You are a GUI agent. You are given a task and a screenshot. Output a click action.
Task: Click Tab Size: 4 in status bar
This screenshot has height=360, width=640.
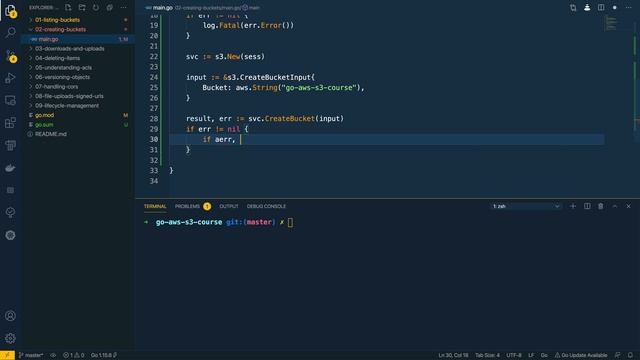click(487, 355)
